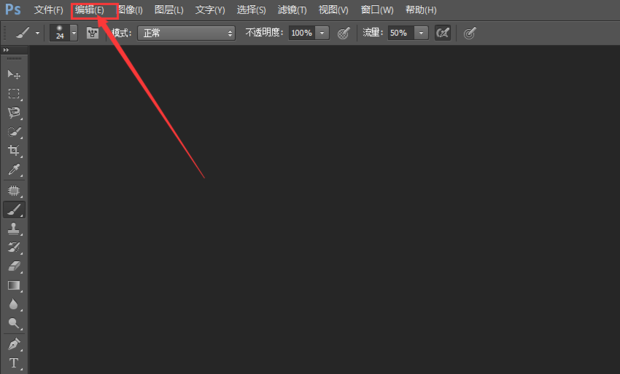Select the Move tool
Screen dimensions: 620x374
tap(14, 74)
